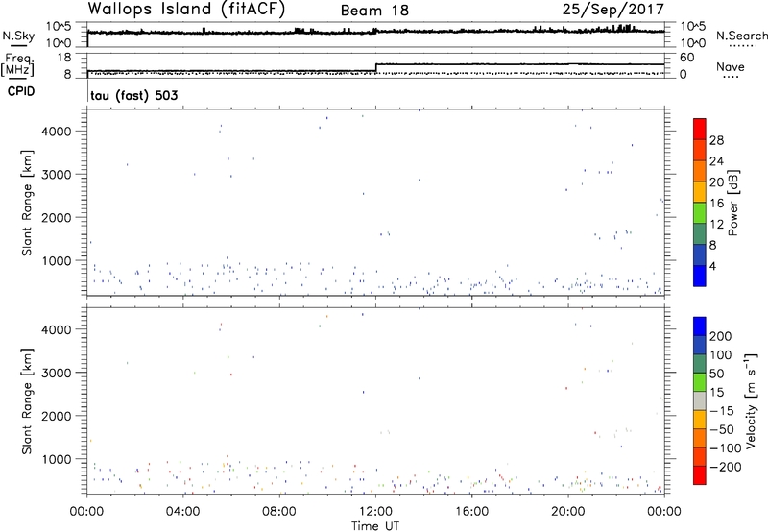
Task: Click the gray -15 to 15 Velocity segment
Action: click(x=700, y=400)
